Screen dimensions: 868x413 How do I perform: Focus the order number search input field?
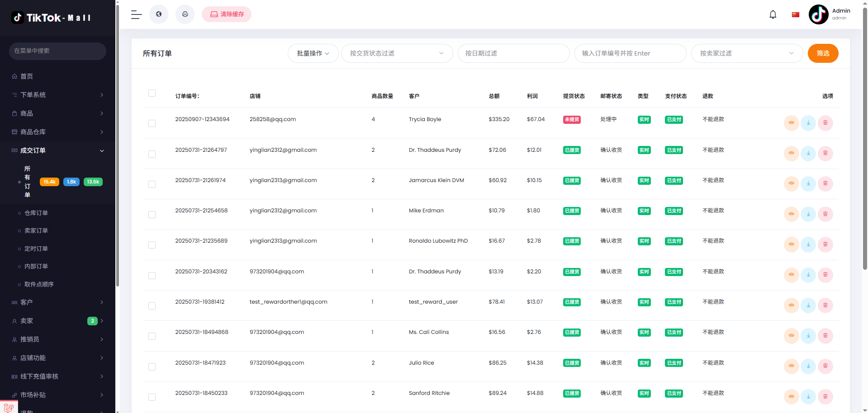click(630, 53)
